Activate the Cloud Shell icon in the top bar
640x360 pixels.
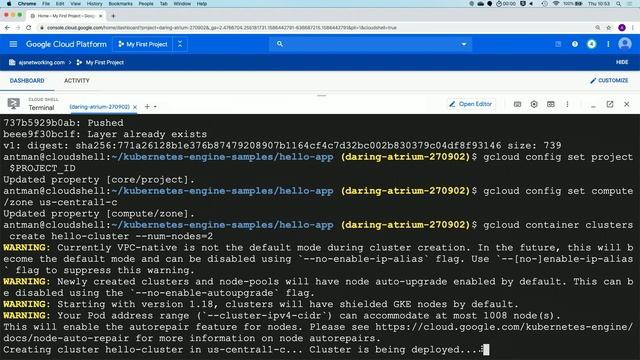558,44
